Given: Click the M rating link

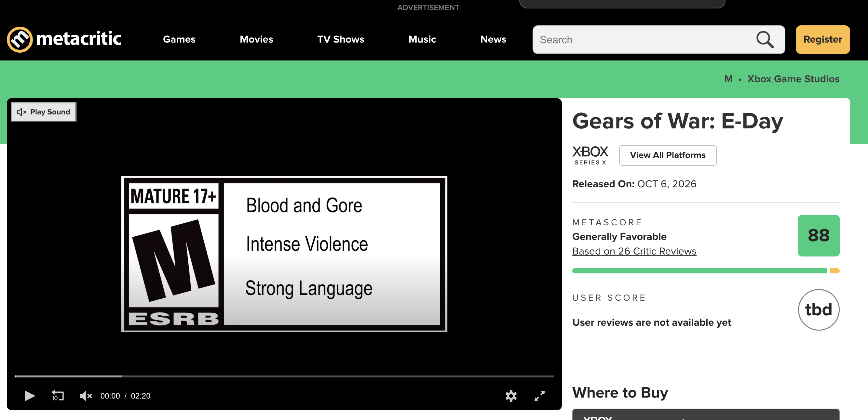Looking at the screenshot, I should 728,79.
